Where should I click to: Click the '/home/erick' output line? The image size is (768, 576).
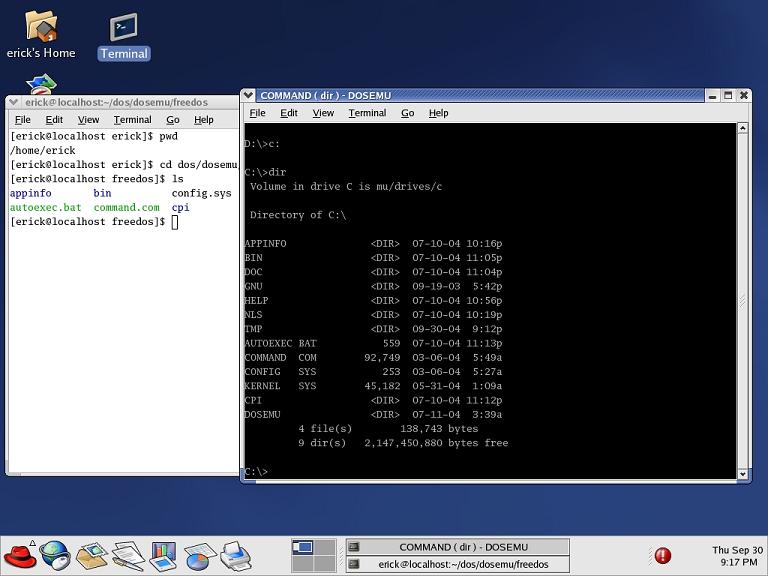tap(43, 150)
